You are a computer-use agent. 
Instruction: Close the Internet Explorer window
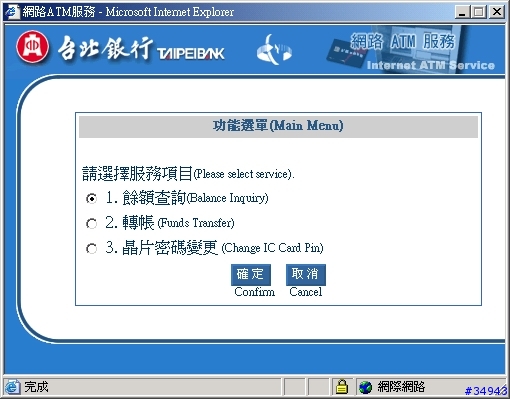(497, 12)
